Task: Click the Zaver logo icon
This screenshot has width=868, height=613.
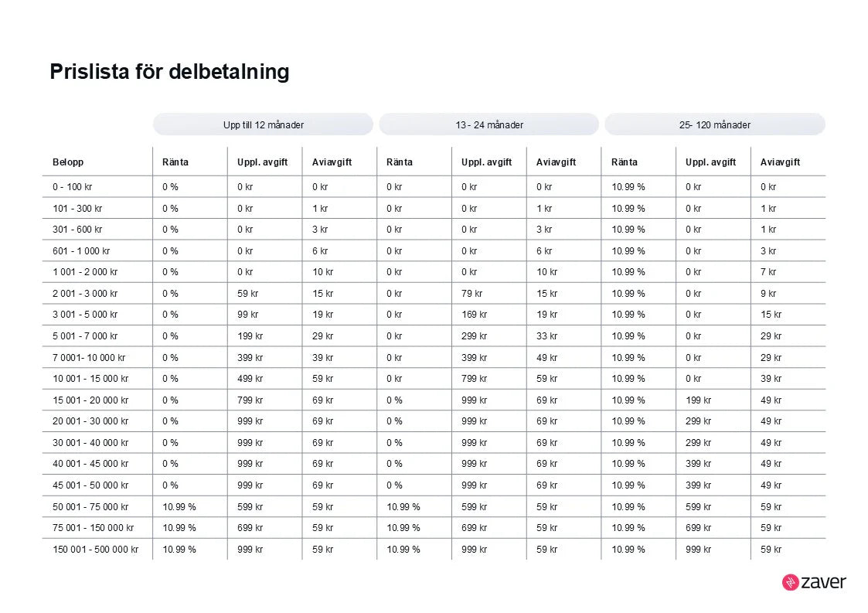Action: coord(791,582)
